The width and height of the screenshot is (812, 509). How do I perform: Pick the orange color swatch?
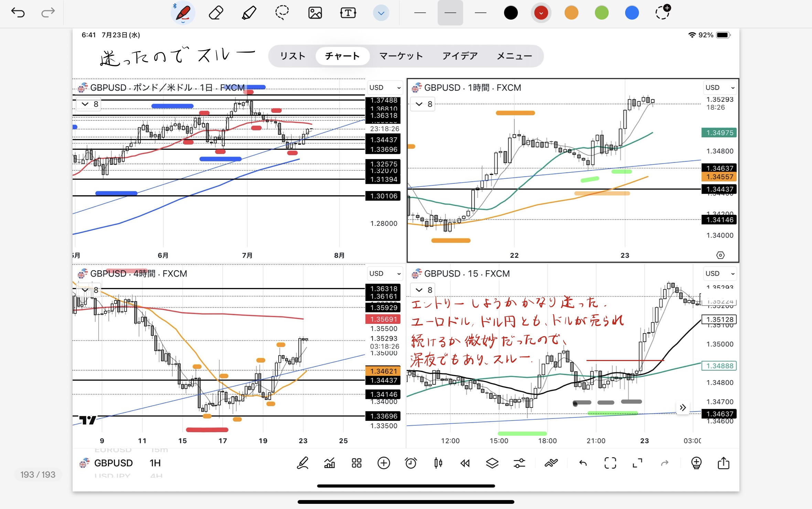[x=571, y=13]
